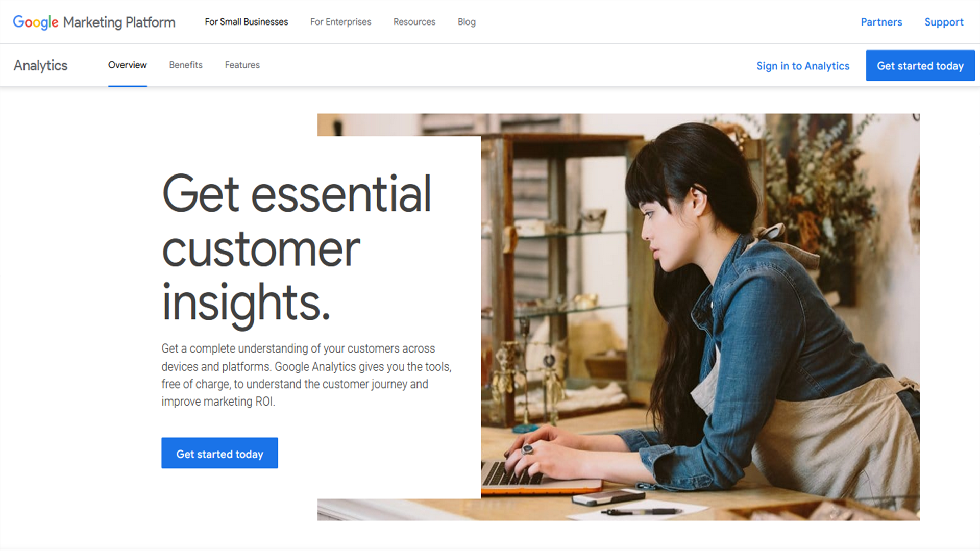The width and height of the screenshot is (980, 551).
Task: Click the Benefits tab under Analytics
Action: point(186,65)
